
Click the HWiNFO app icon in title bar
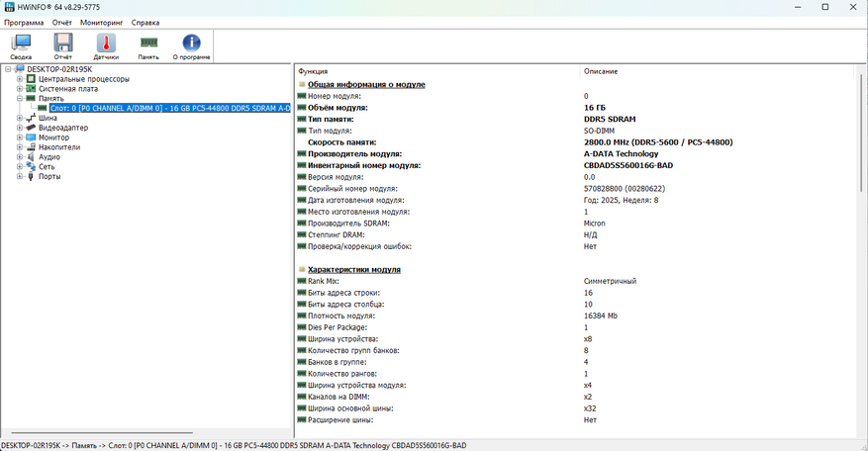9,7
